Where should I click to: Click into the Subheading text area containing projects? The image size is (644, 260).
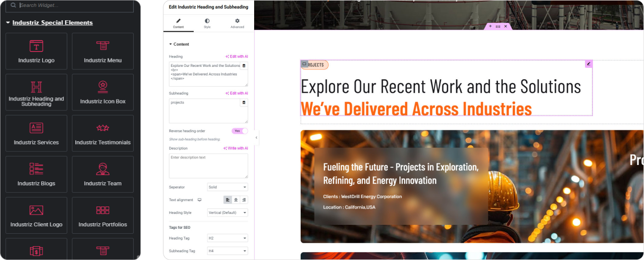click(x=209, y=111)
